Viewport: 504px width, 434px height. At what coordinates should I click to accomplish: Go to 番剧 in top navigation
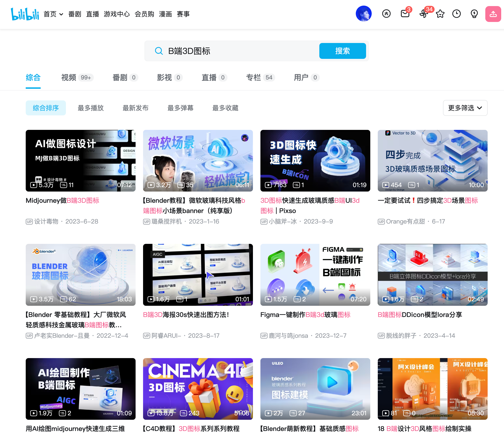click(74, 14)
